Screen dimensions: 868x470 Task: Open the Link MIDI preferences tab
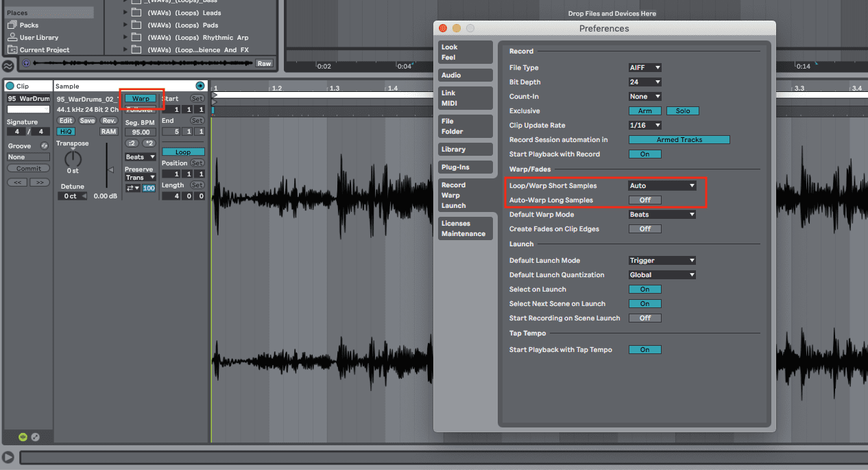466,98
